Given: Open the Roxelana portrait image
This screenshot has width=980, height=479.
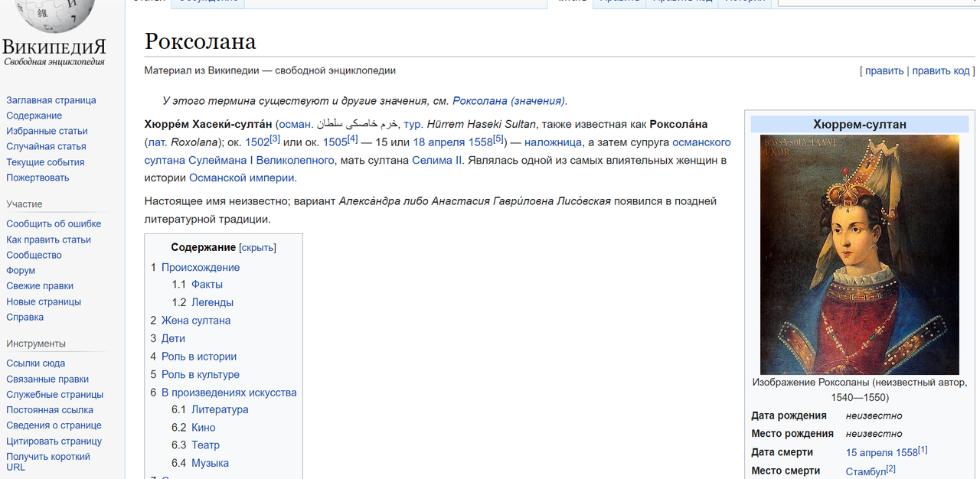Looking at the screenshot, I should tap(859, 255).
